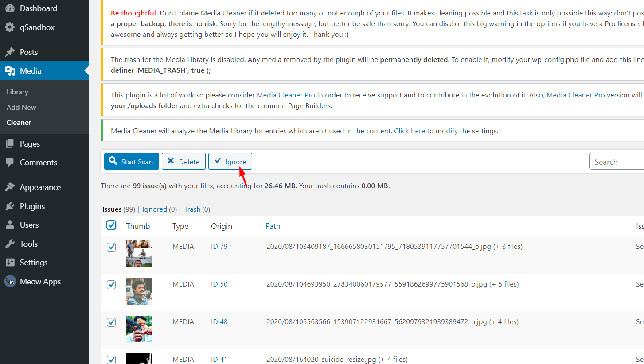Click the Media camera-note icon
Viewport: 644px width, 364px height.
click(10, 71)
